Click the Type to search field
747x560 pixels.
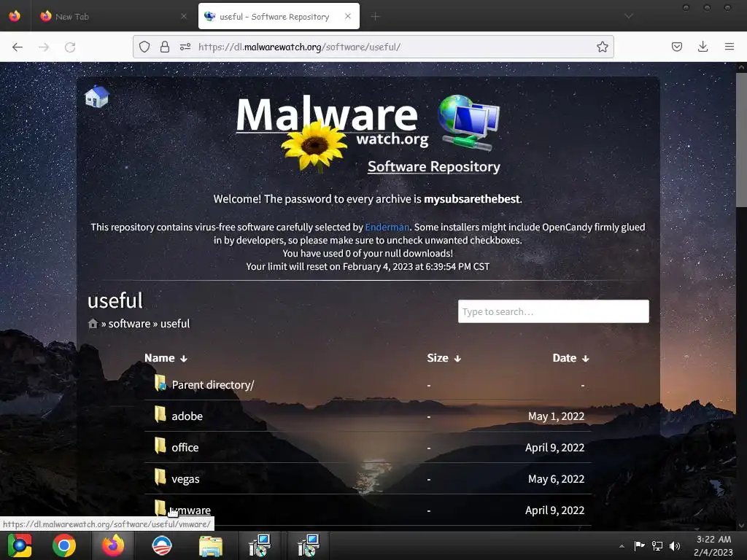pos(553,311)
